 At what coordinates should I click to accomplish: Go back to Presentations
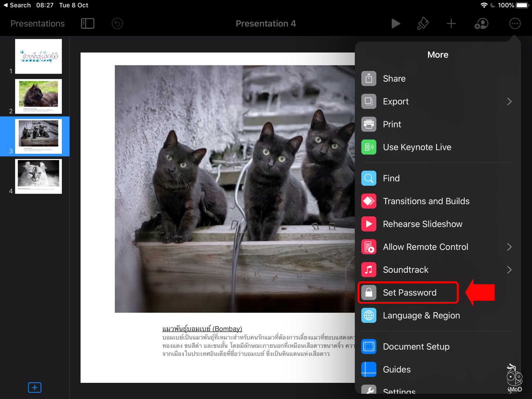37,24
